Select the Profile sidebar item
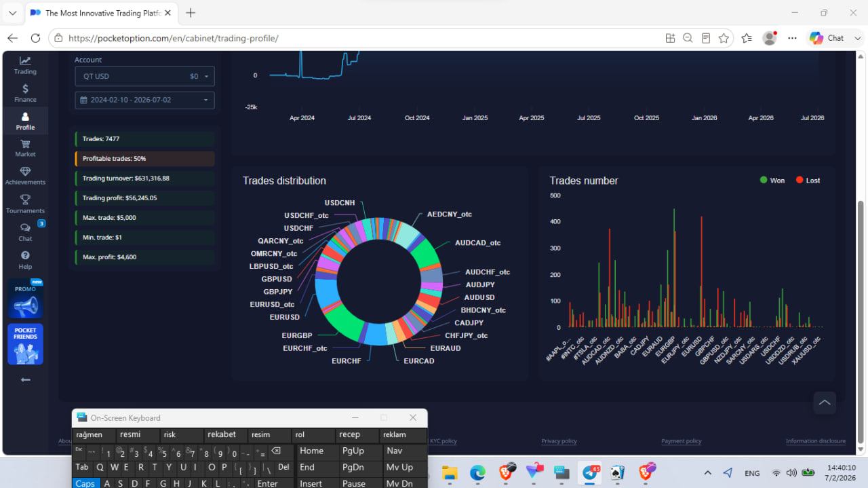868x488 pixels. [25, 121]
